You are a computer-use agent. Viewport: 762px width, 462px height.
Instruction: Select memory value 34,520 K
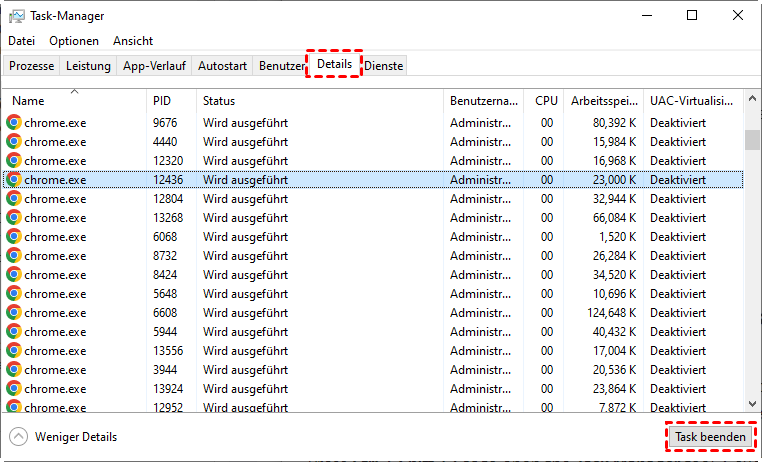pyautogui.click(x=614, y=274)
